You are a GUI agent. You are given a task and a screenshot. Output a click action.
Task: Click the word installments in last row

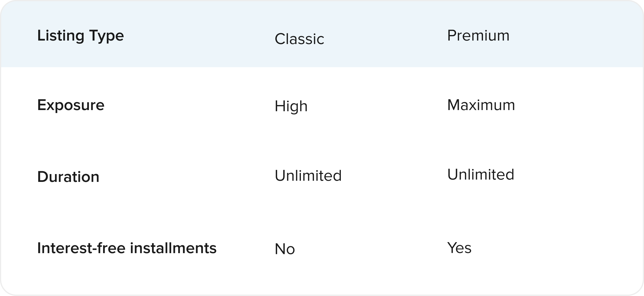click(x=173, y=248)
